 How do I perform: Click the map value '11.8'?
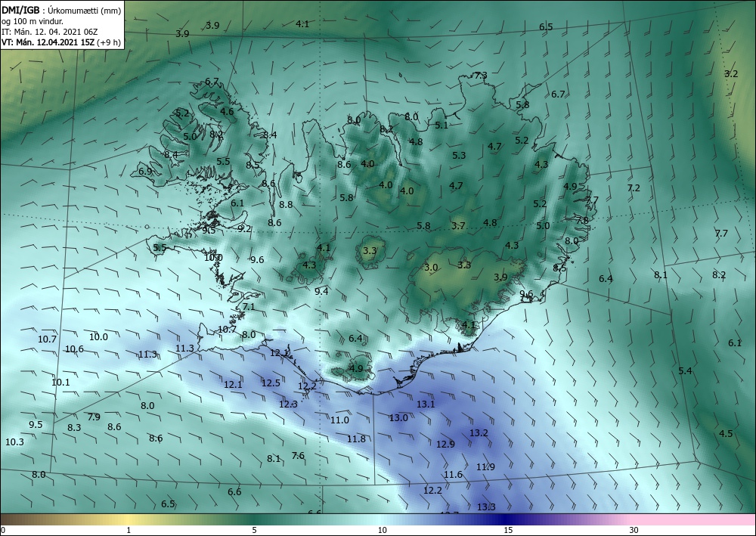[x=356, y=438]
